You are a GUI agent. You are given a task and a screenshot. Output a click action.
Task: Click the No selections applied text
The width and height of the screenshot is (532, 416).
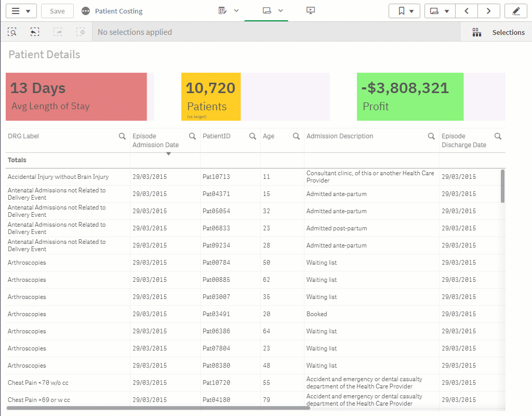pos(135,32)
